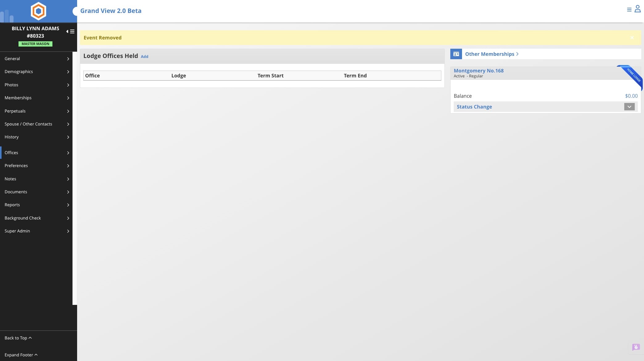Open Spouse / Other Contacts section
Image resolution: width=644 pixels, height=361 pixels.
pyautogui.click(x=36, y=124)
